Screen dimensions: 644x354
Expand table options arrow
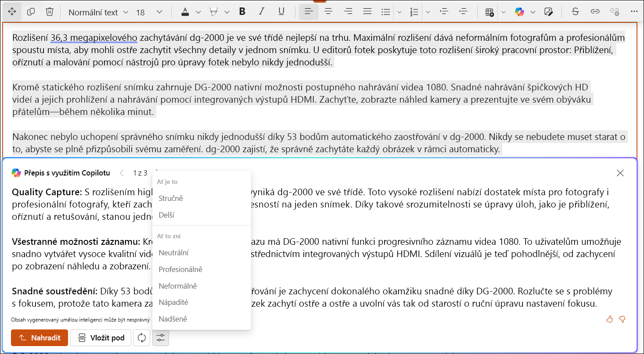pos(504,12)
